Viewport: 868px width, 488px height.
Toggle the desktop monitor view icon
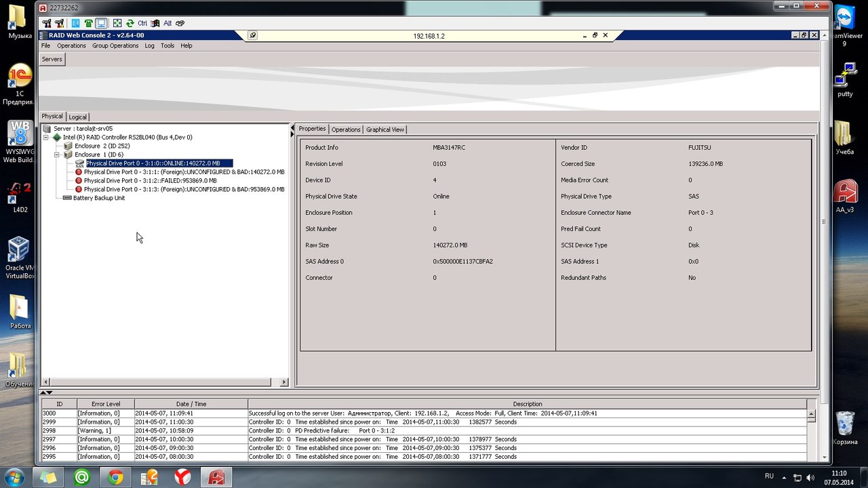click(x=101, y=23)
